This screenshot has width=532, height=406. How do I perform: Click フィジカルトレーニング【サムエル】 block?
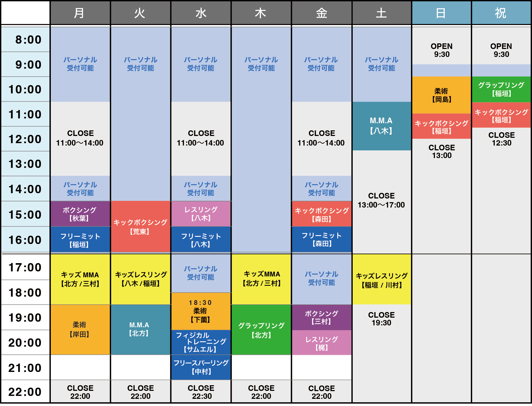201,342
